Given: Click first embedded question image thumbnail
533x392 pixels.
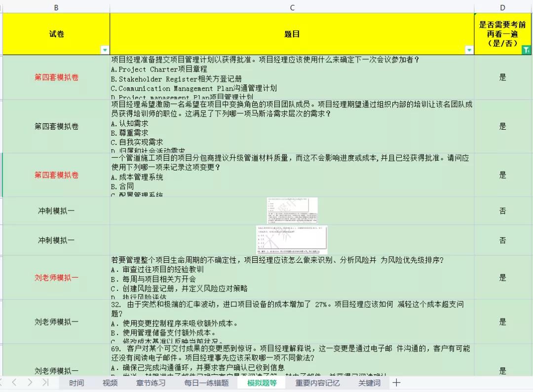Looking at the screenshot, I should pos(292,211).
